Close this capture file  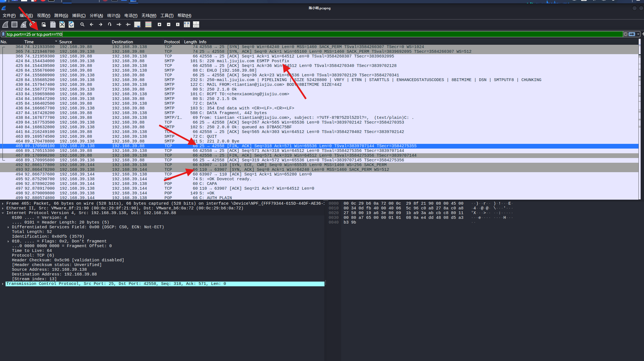[62, 25]
